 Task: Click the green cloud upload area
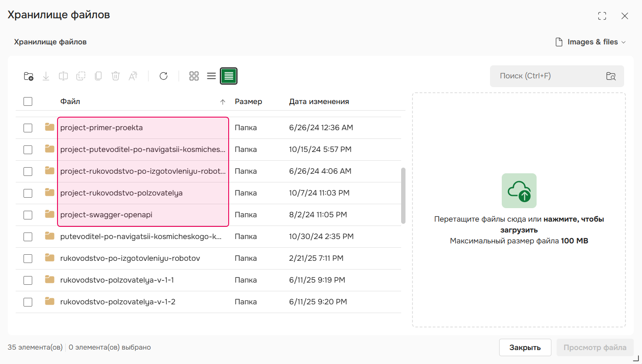click(x=519, y=191)
